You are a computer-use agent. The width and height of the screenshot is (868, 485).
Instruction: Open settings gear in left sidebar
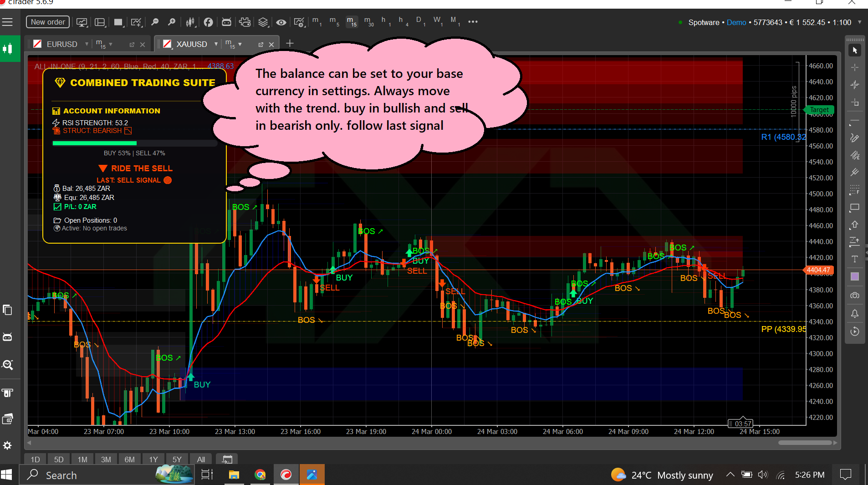coord(8,445)
